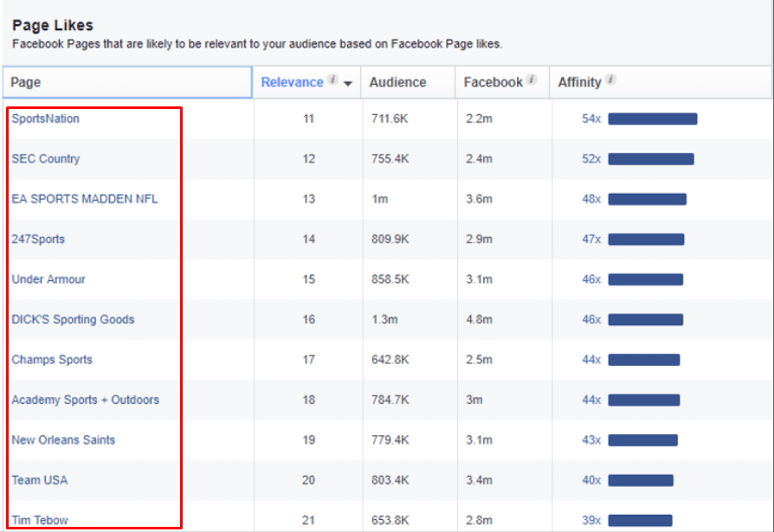This screenshot has height=532, width=774.
Task: Select relevance rank 14
Action: click(308, 239)
